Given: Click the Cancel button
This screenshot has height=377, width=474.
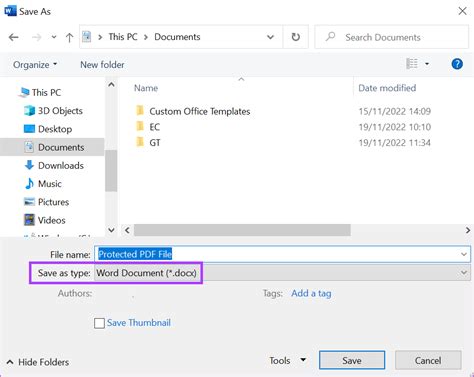Looking at the screenshot, I should point(428,360).
